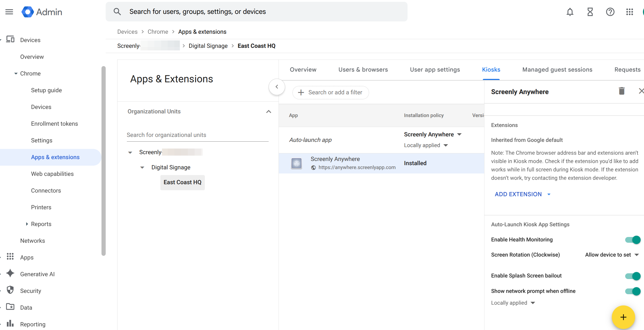Go to Digital Signage breadcrumb

[x=208, y=46]
